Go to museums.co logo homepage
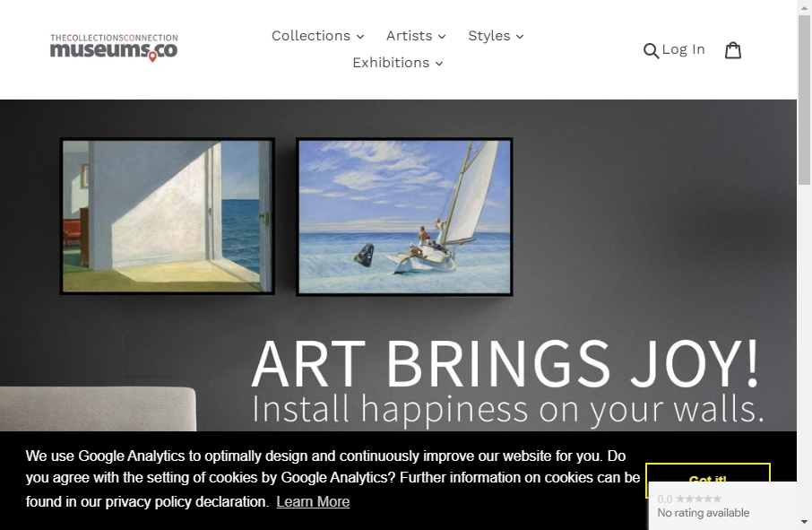This screenshot has width=812, height=530. pos(114,48)
